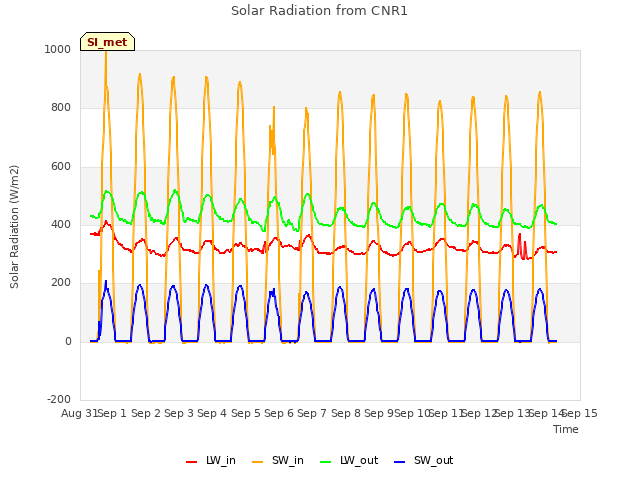
Task: Toggle the LW_out legend entry
Action: (x=349, y=460)
